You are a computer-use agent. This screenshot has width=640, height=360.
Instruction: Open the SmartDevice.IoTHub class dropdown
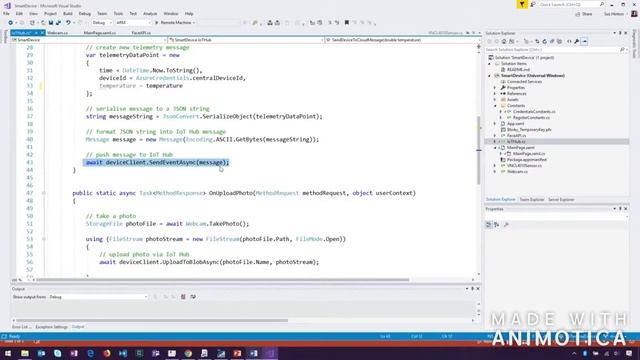click(245, 40)
